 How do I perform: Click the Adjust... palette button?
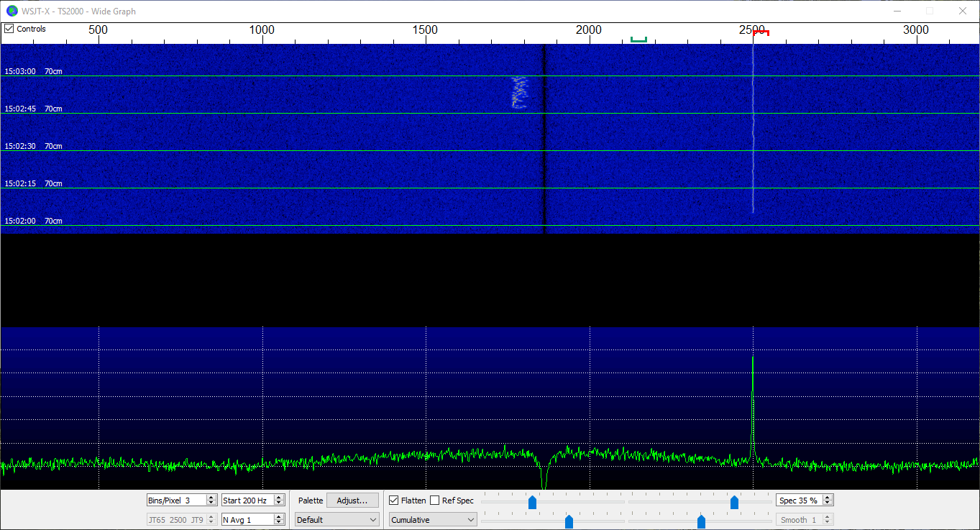tap(352, 500)
